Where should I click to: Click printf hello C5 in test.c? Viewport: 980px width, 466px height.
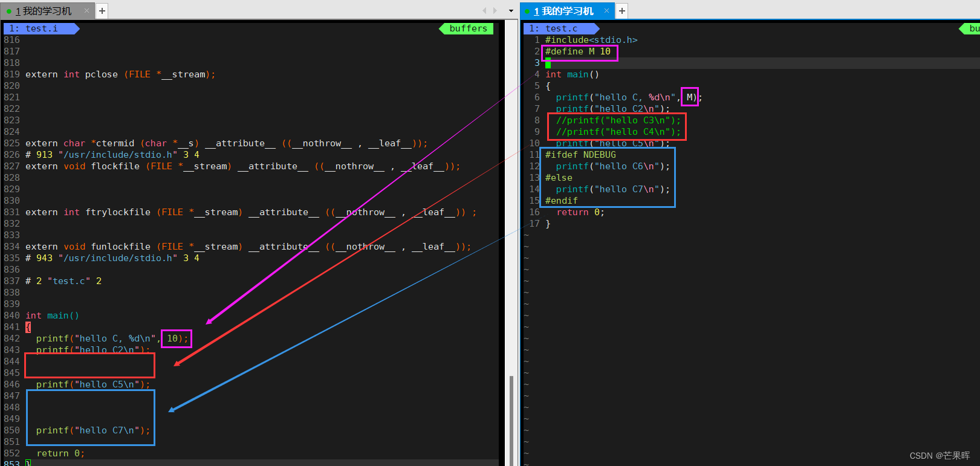pyautogui.click(x=613, y=143)
